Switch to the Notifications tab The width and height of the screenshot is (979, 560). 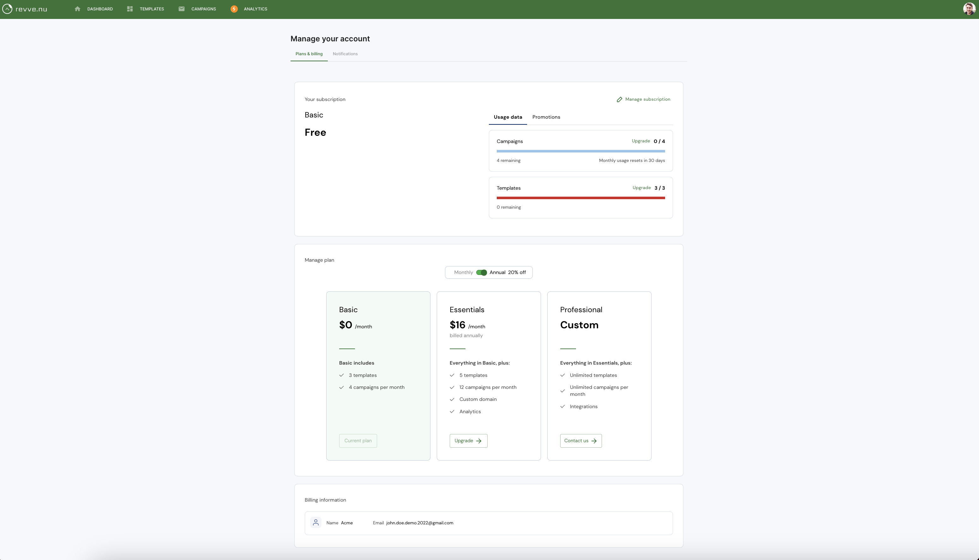click(x=345, y=54)
